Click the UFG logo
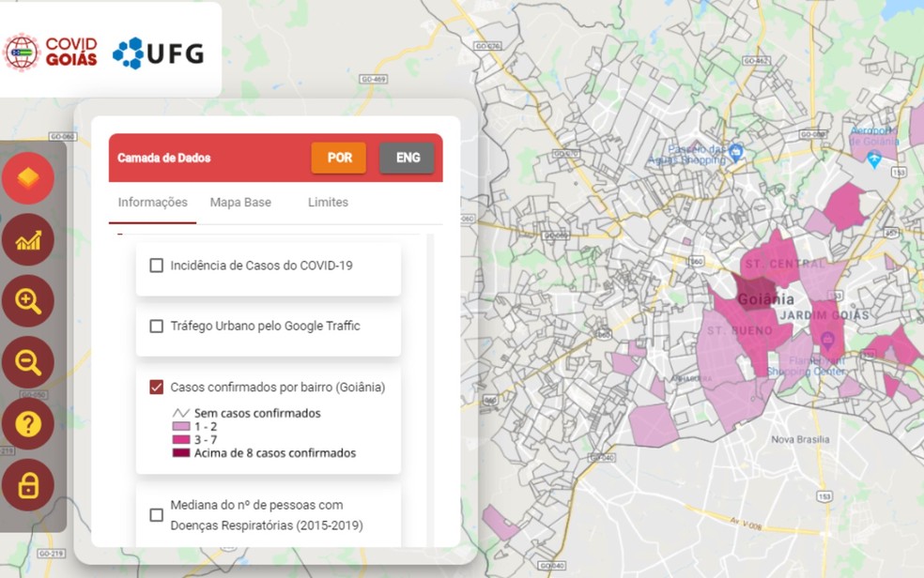924x578 pixels. pyautogui.click(x=158, y=53)
